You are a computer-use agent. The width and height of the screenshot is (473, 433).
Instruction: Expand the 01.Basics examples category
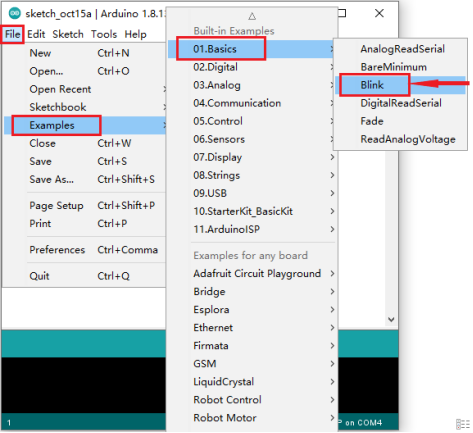(252, 49)
